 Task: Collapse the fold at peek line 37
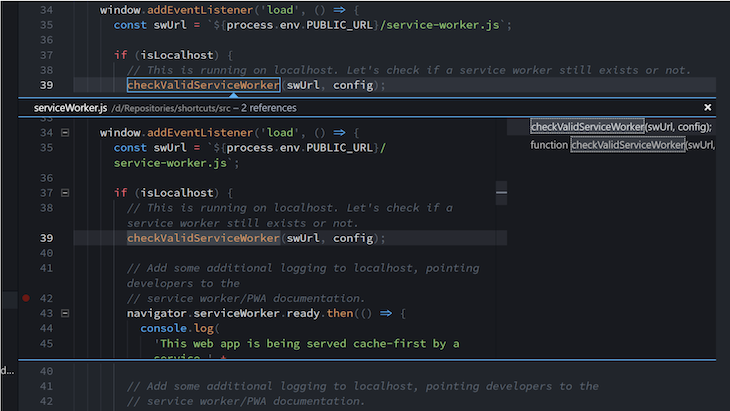pyautogui.click(x=65, y=193)
